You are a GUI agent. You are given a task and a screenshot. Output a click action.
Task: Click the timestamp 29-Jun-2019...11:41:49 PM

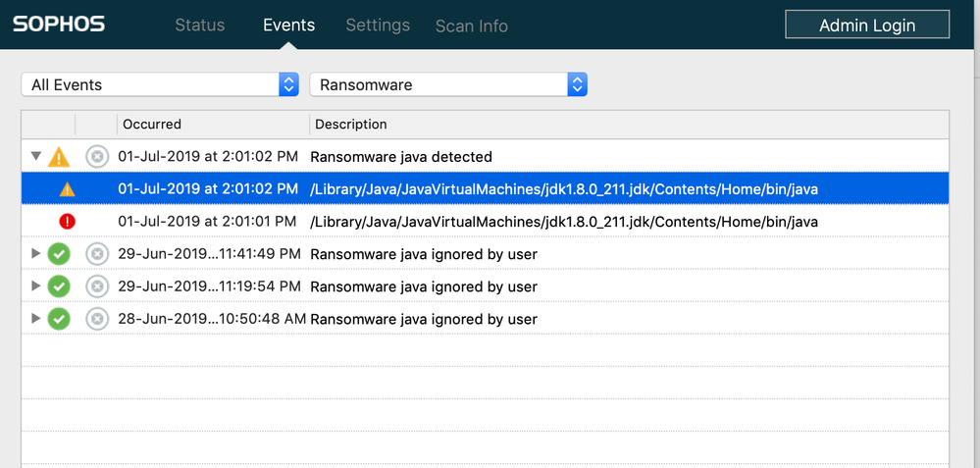(209, 254)
